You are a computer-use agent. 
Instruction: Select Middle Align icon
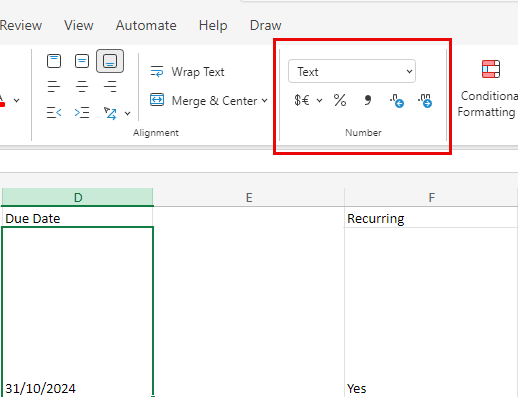click(x=82, y=61)
